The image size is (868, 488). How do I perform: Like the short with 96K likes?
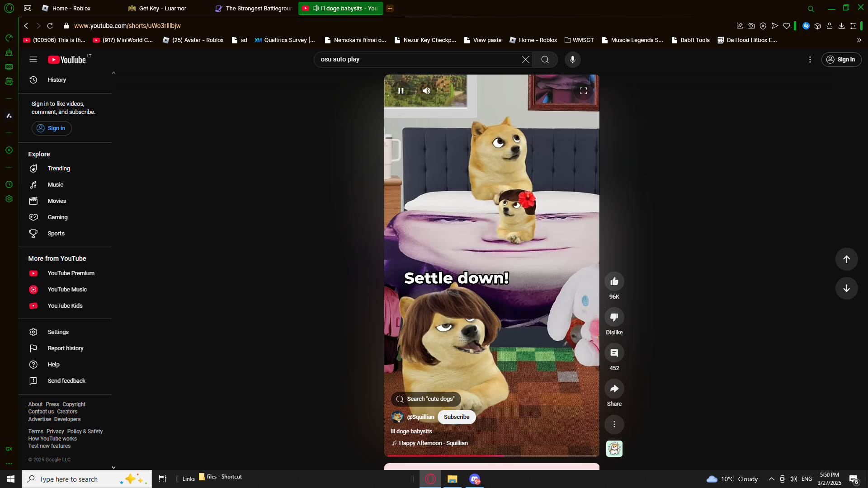(x=614, y=282)
